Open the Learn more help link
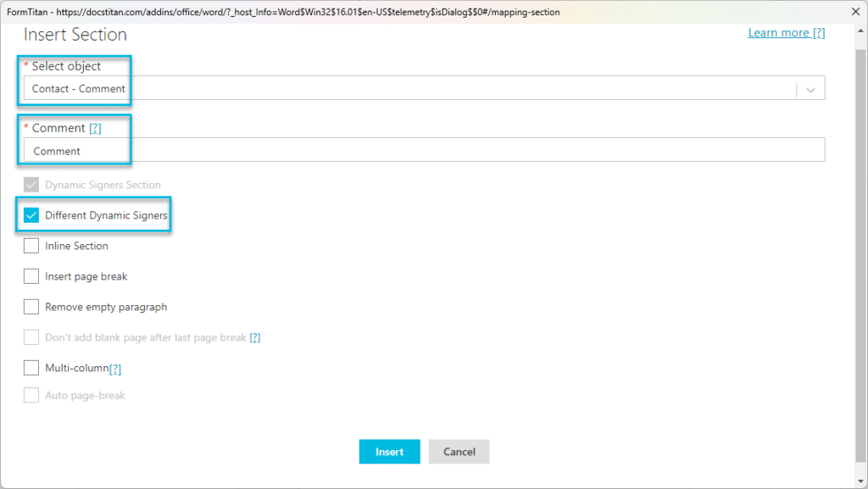868x489 pixels. [x=786, y=33]
